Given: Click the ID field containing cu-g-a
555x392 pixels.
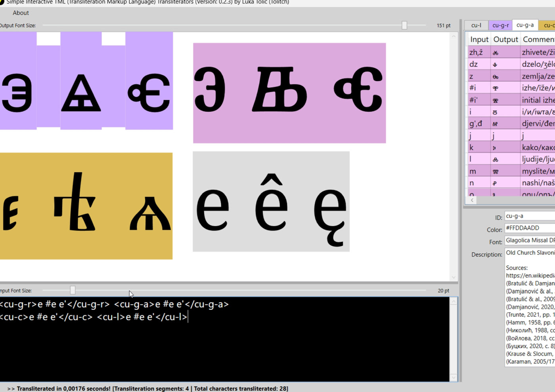Looking at the screenshot, I should pos(530,216).
